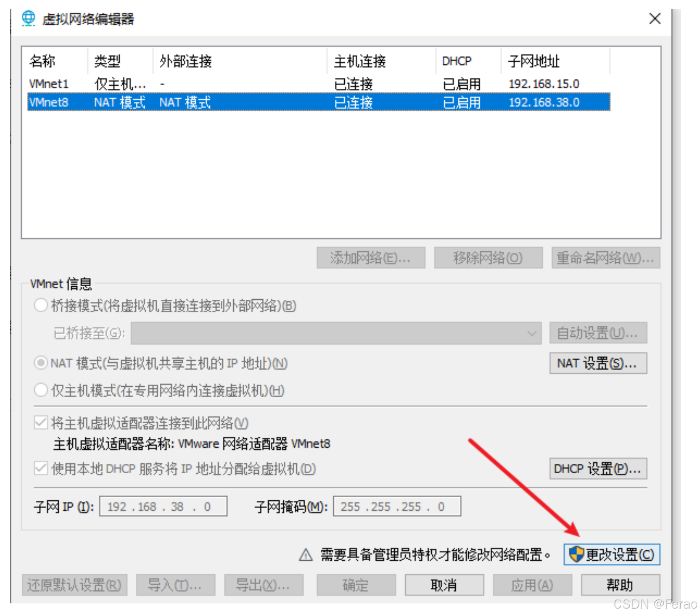Click the 导出 button

[264, 585]
